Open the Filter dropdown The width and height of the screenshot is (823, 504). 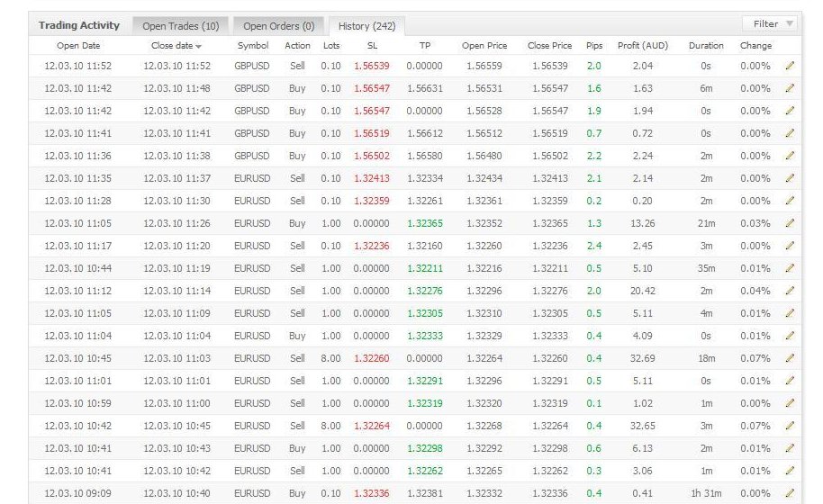(x=773, y=24)
